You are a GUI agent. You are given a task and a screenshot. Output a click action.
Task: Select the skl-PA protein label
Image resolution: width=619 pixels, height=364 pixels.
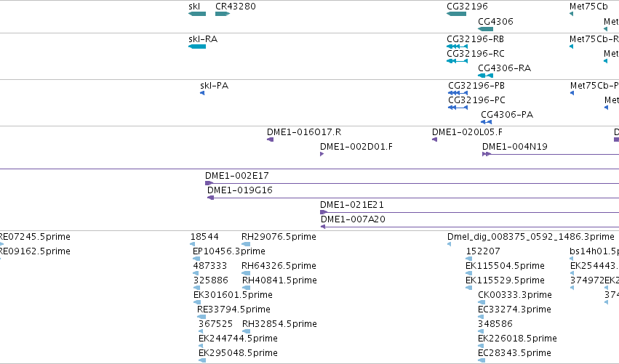[x=215, y=86]
